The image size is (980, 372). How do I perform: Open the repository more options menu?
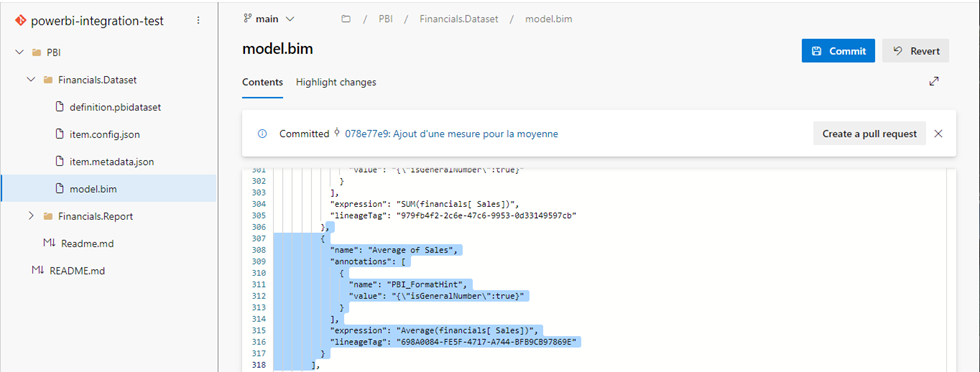click(199, 21)
